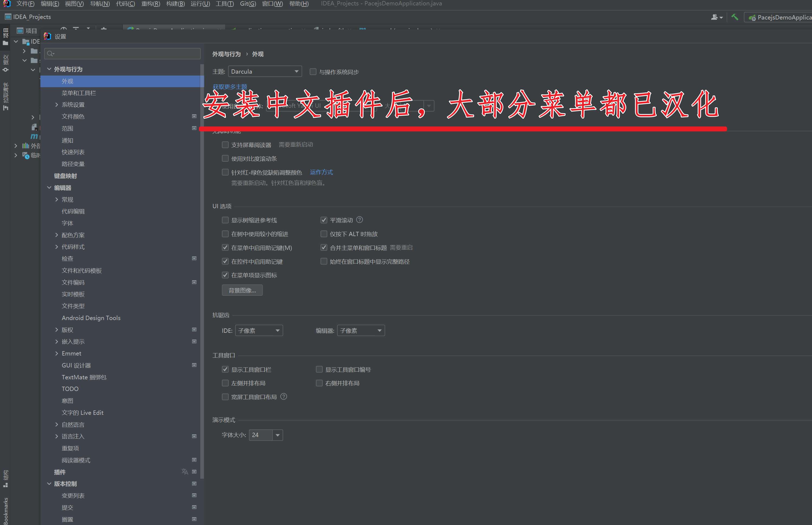Uncheck 显示工具窗口栏 checkbox

pyautogui.click(x=225, y=369)
